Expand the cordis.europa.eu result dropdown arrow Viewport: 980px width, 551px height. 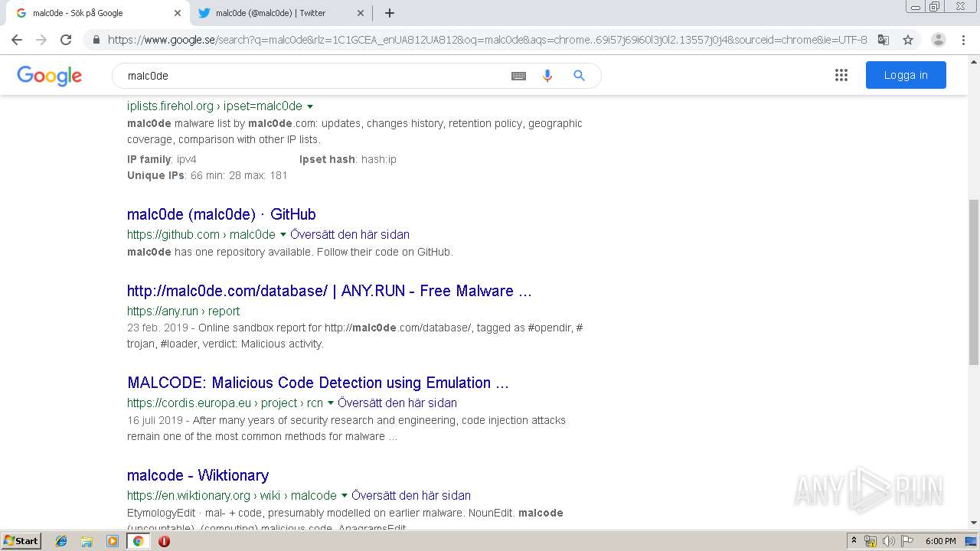pos(331,403)
